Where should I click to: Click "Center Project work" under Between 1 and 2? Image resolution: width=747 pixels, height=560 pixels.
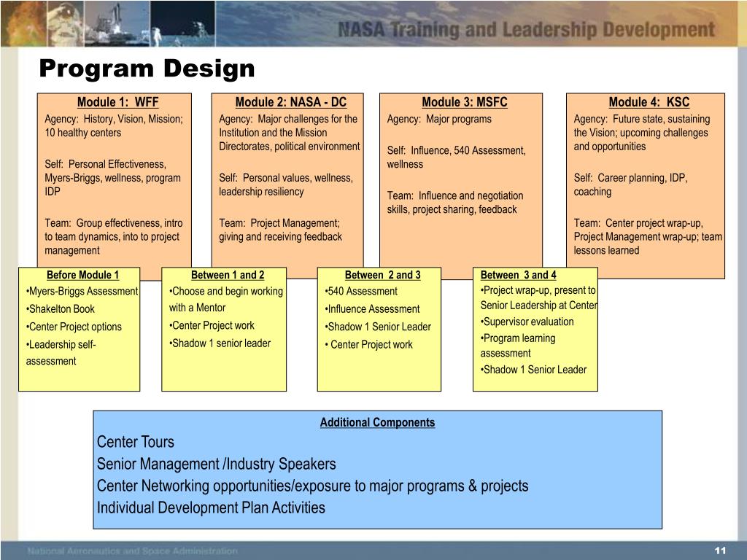(x=212, y=326)
